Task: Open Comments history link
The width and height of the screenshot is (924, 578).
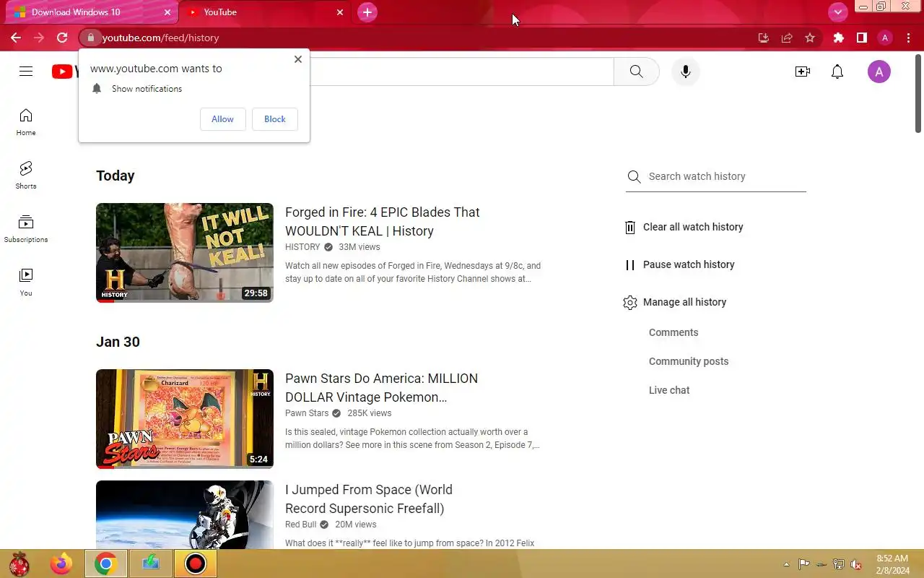Action: 674,332
